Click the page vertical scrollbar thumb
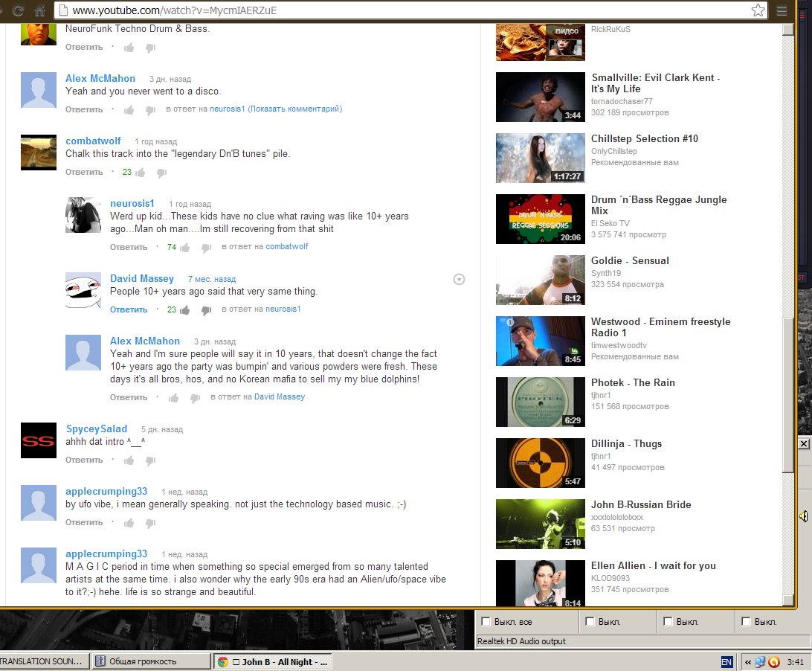Image resolution: width=812 pixels, height=671 pixels. point(788,395)
